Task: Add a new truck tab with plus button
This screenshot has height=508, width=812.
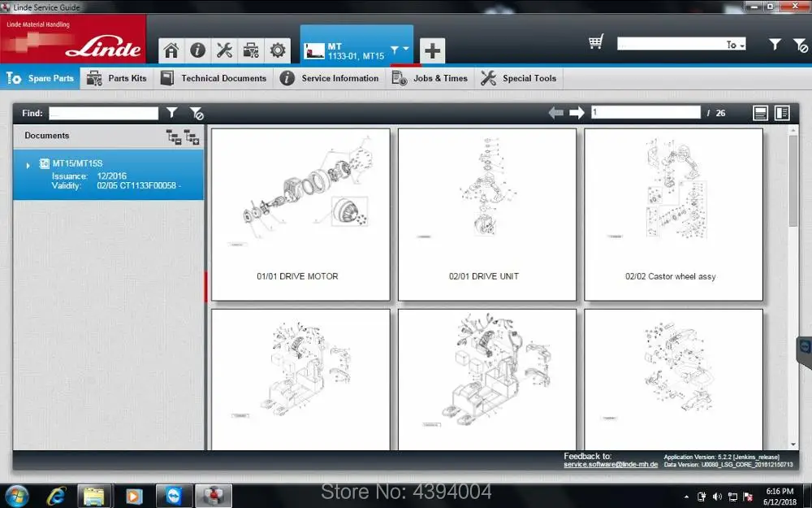Action: tap(433, 50)
